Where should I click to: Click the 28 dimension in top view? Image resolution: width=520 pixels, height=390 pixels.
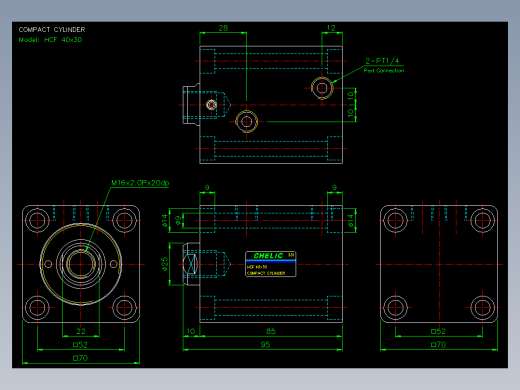coord(223,28)
